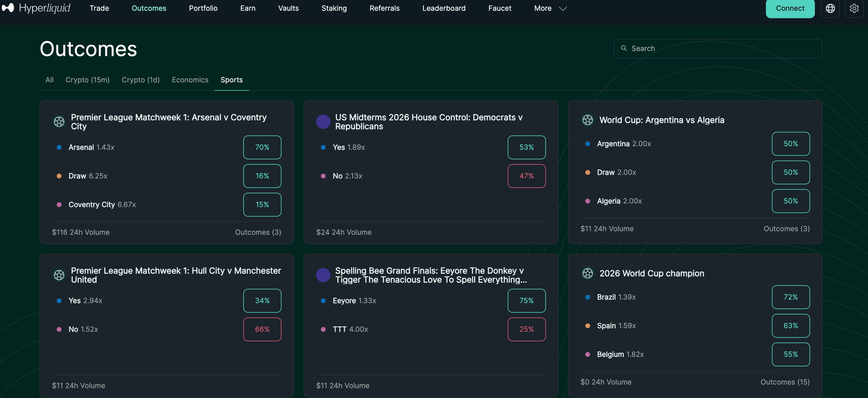Select Arsenal 70% outcome button
The height and width of the screenshot is (398, 868).
pos(262,147)
